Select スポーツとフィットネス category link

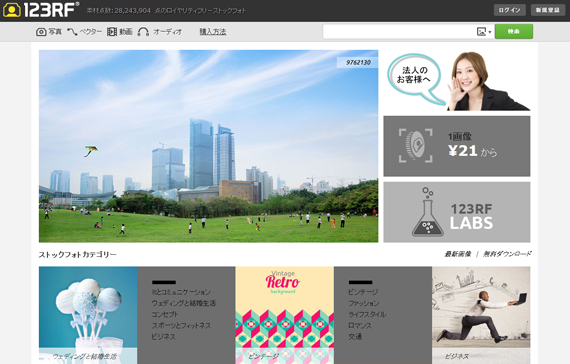coord(181,325)
